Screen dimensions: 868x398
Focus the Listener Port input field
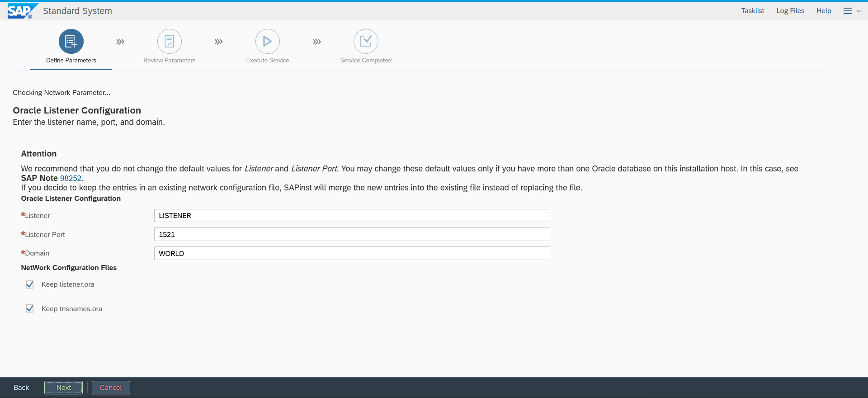[352, 234]
